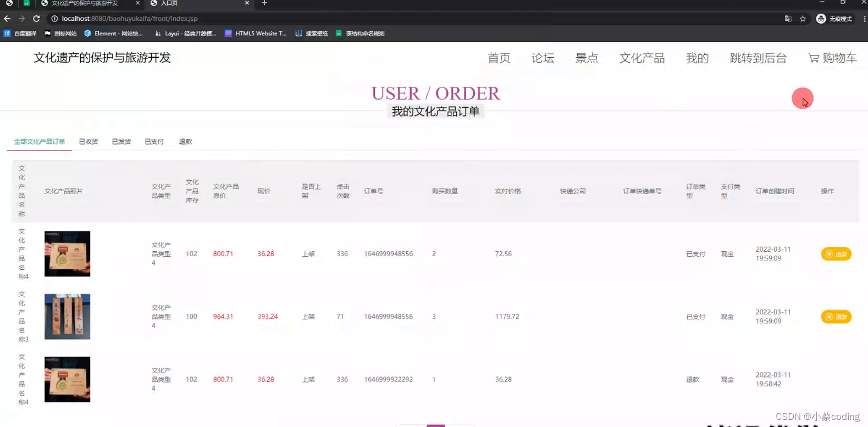Select the 全部文化产品订单 tab

coord(40,142)
